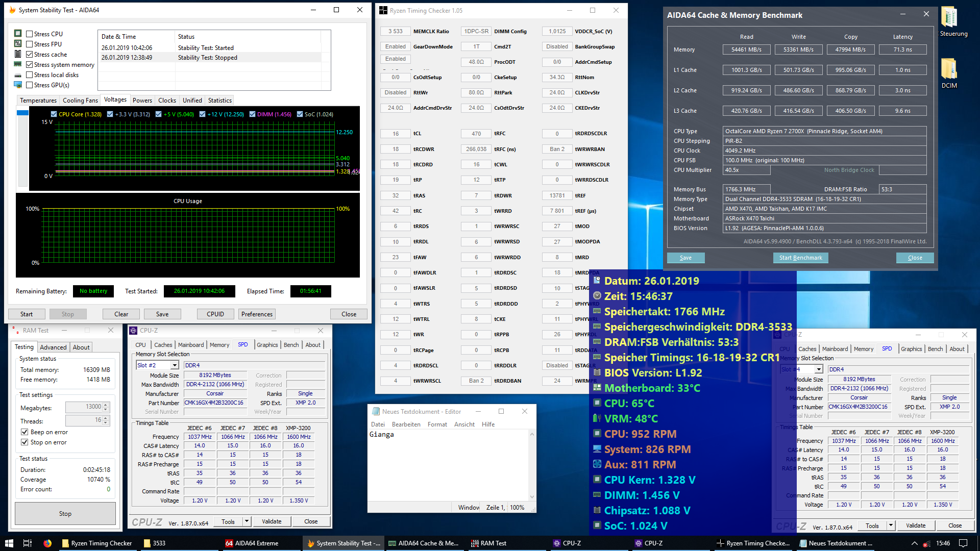Uncheck Stress system memory

tap(30, 65)
